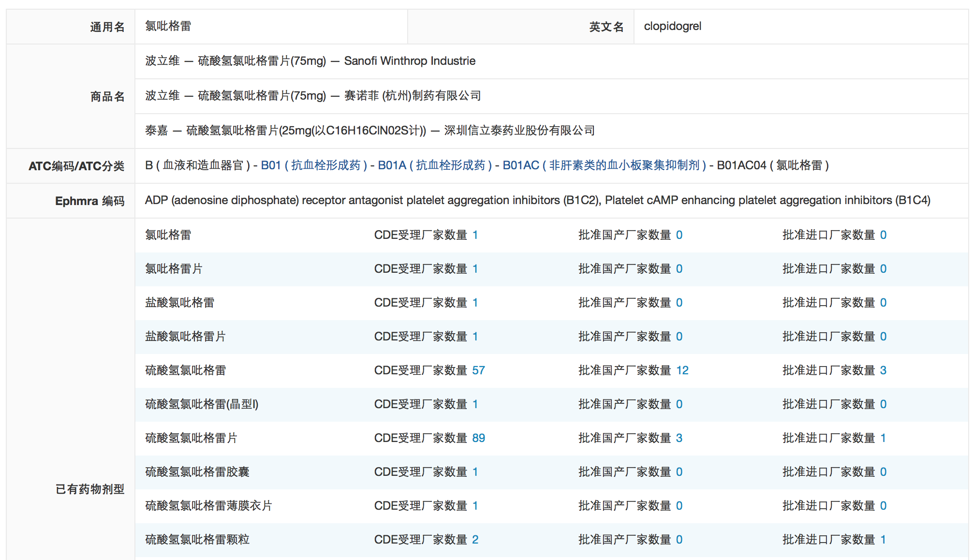Click the 商品名 label cell

click(71, 96)
